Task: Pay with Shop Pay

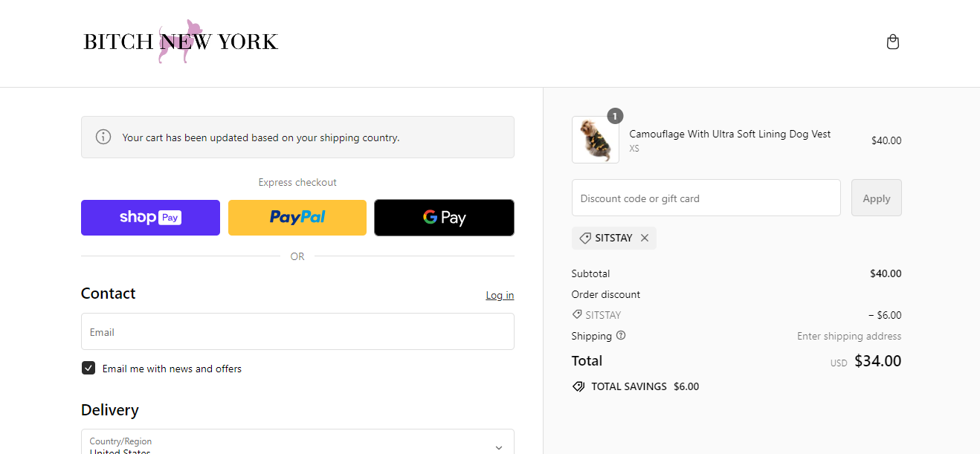Action: point(150,218)
